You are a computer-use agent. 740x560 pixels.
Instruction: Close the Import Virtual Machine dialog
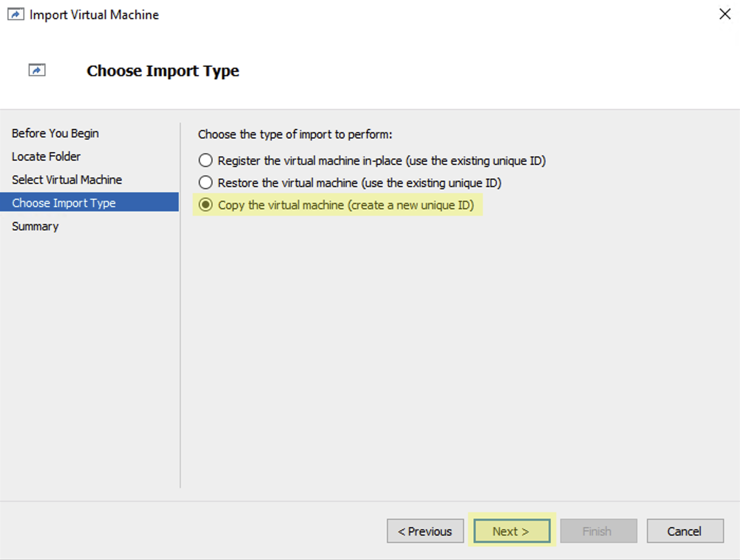(725, 14)
